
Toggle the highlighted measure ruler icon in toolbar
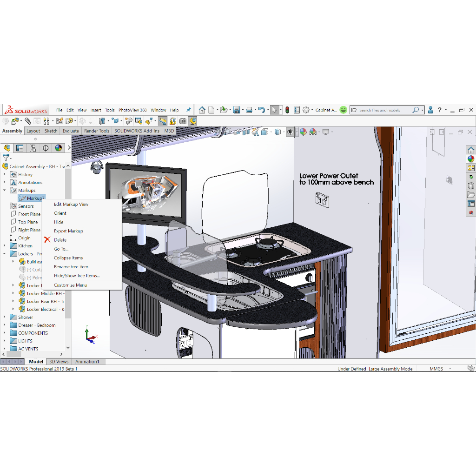163,121
